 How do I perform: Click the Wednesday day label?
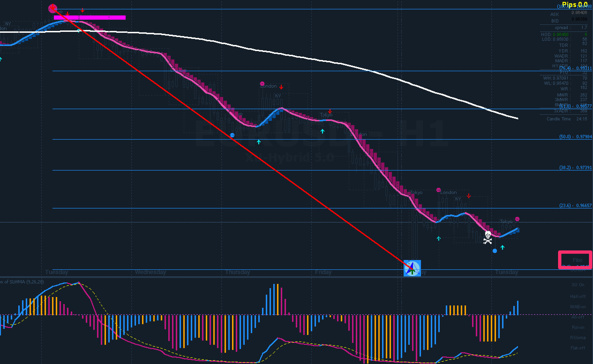click(150, 272)
